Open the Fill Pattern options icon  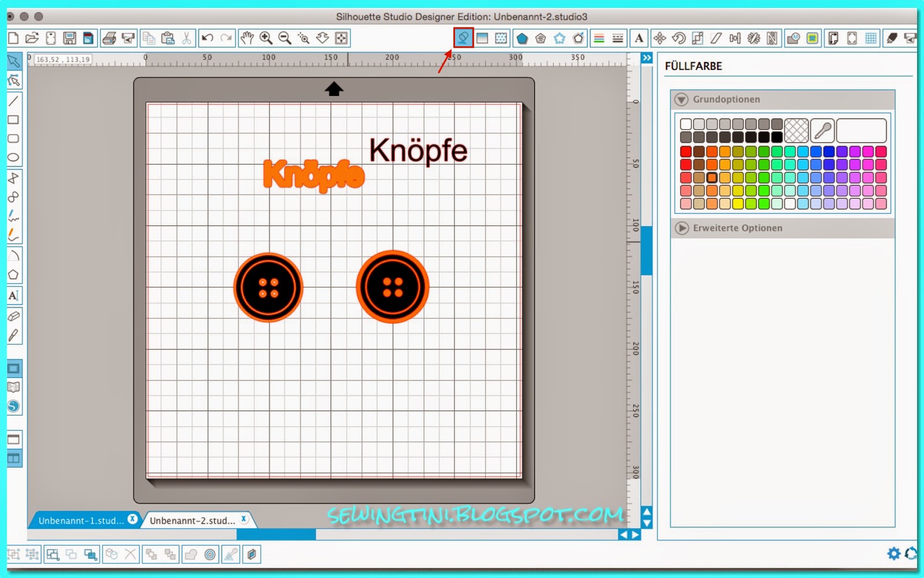500,38
